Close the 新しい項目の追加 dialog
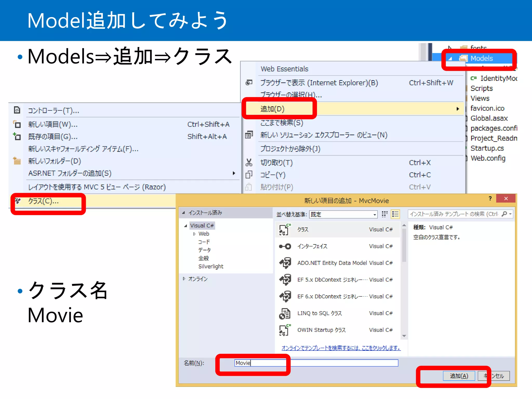This screenshot has width=532, height=399. (506, 198)
